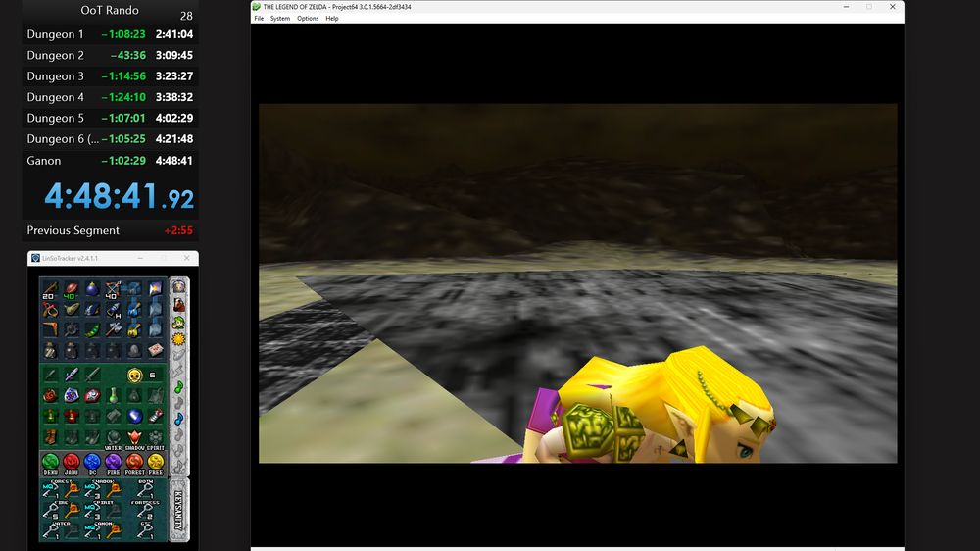
Task: Toggle the Slingshot item in tracker
Action: [49, 310]
